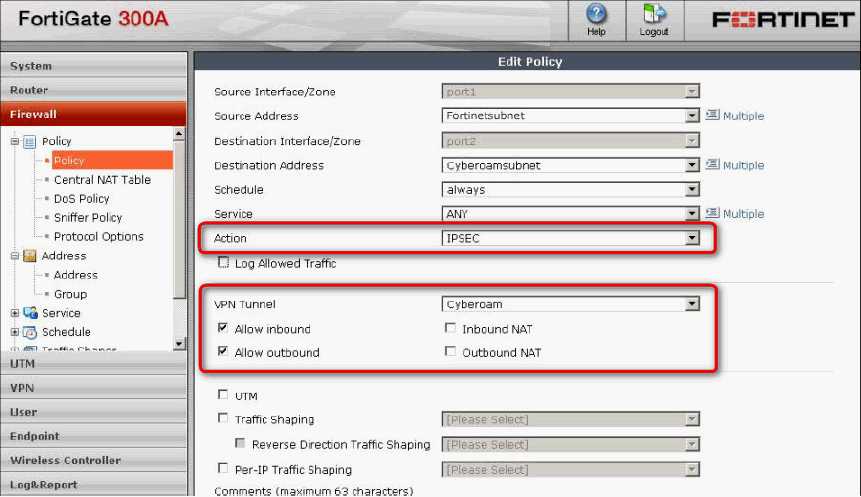Open Sniffer Policy
This screenshot has height=497, width=861.
pyautogui.click(x=88, y=218)
